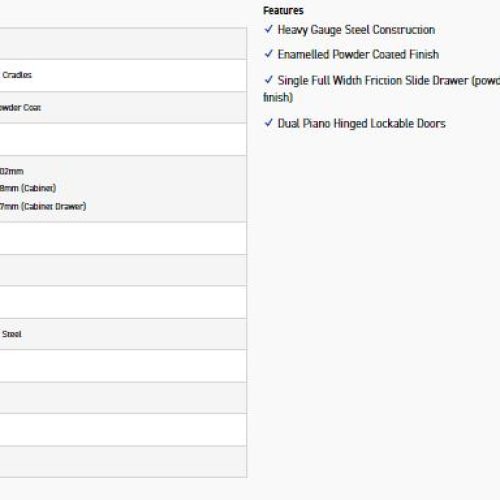The image size is (500, 500).
Task: Click the checkmark beside Dual Piano Hinged Lockable Doors
Action: point(269,123)
